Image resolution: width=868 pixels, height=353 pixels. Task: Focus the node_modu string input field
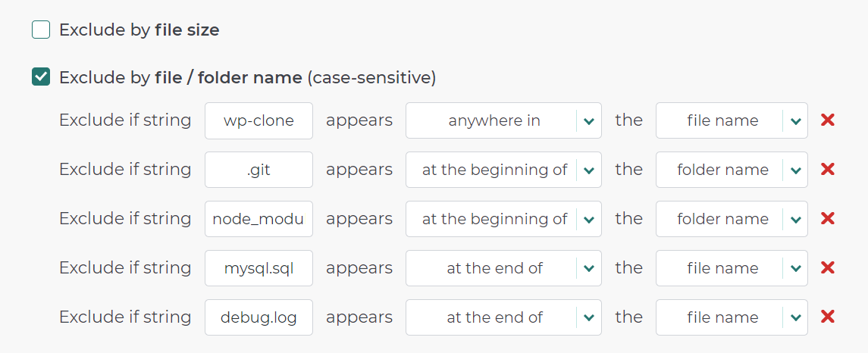(259, 219)
